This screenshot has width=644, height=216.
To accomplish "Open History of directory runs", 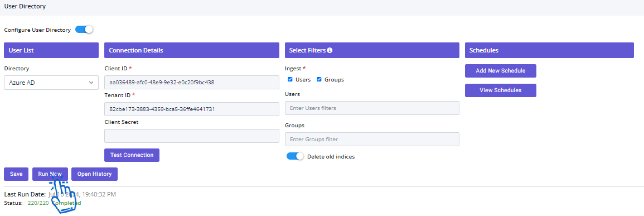I will pos(94,174).
